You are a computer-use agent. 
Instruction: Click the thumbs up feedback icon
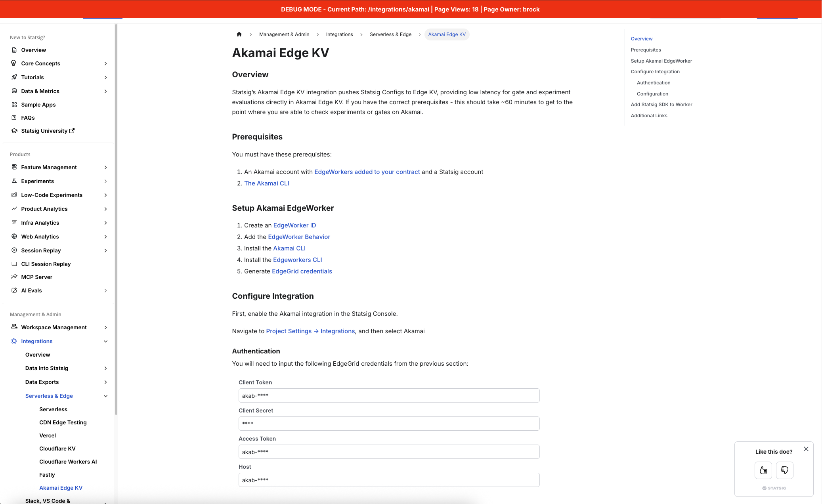pos(763,470)
